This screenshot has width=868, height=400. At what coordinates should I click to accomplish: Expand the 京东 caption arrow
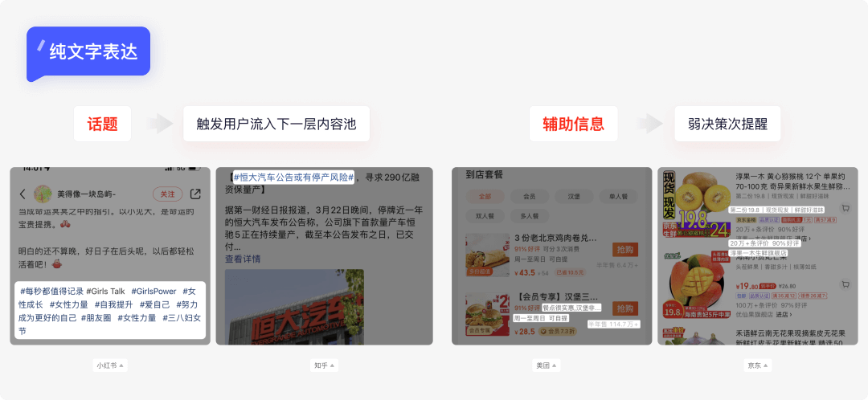(766, 365)
